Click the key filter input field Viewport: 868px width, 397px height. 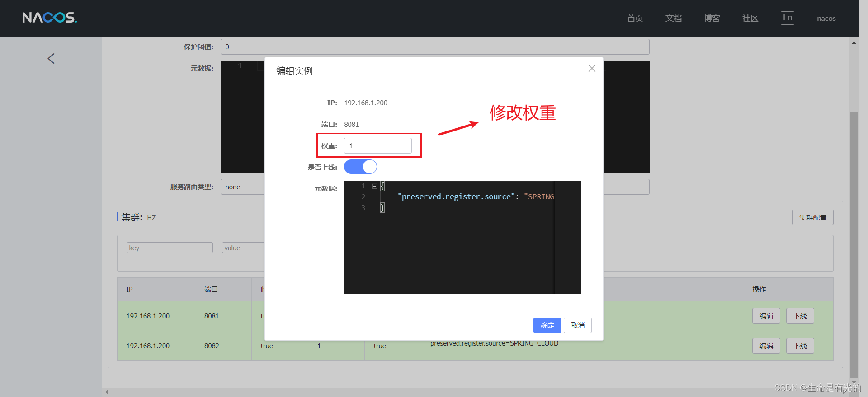click(170, 248)
